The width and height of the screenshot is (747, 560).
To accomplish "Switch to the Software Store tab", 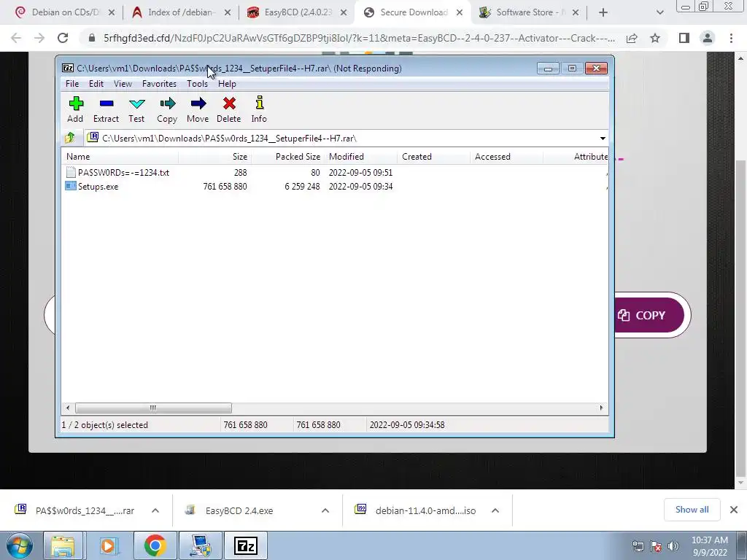I will pyautogui.click(x=530, y=12).
